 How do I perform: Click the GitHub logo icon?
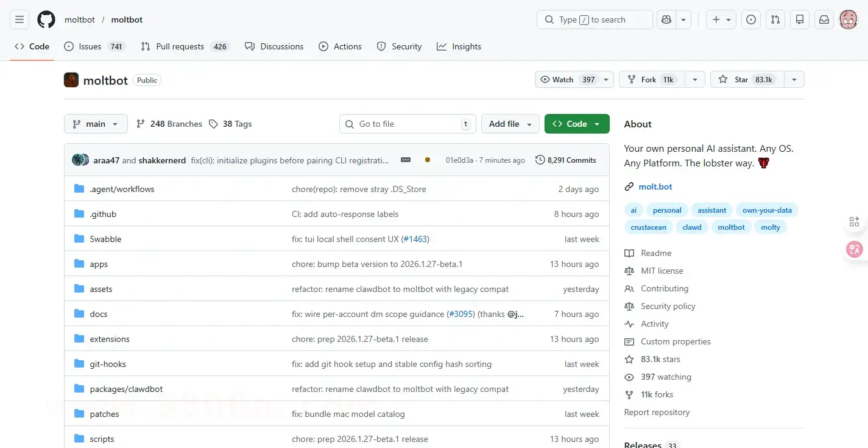coord(46,20)
